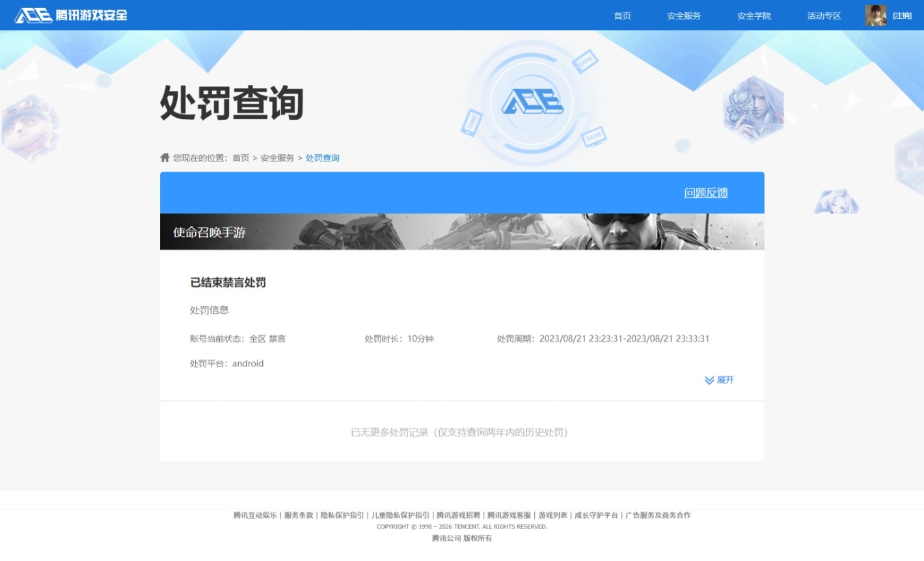This screenshot has width=924, height=561.
Task: Click the COPYRIGHT 1998–2026 TENCENT text
Action: click(462, 527)
